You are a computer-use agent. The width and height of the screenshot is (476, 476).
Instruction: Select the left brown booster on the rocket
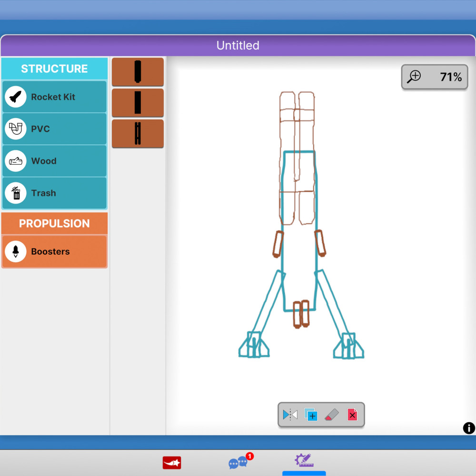[x=278, y=244]
